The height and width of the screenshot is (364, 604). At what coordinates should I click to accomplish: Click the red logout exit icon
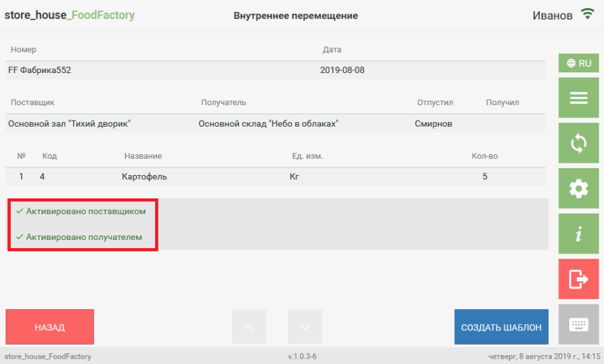(578, 279)
